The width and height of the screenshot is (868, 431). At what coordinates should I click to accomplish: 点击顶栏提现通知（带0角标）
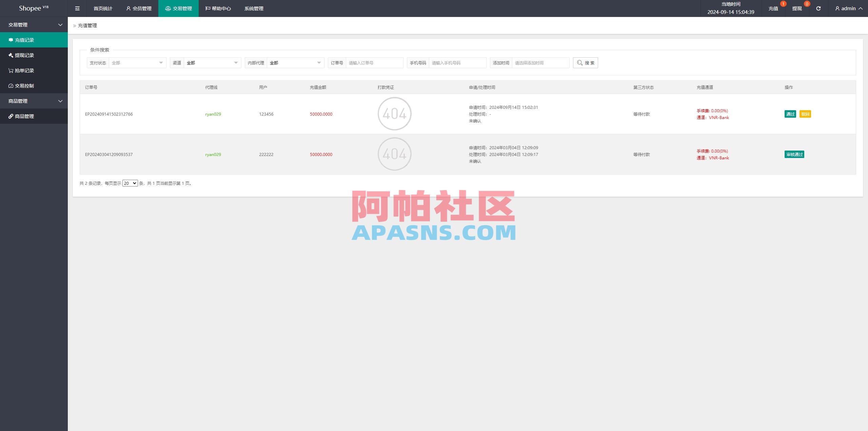click(x=796, y=8)
